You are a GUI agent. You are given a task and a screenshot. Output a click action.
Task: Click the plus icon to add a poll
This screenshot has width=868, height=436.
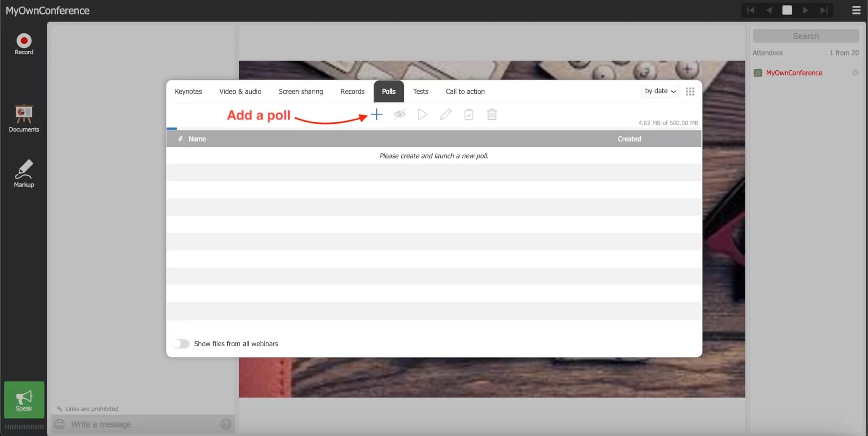[x=376, y=114]
